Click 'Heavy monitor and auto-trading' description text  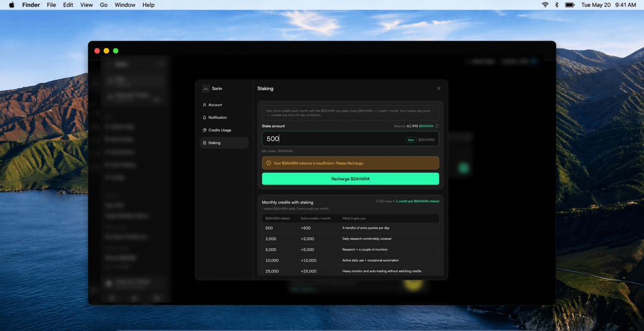tap(382, 271)
